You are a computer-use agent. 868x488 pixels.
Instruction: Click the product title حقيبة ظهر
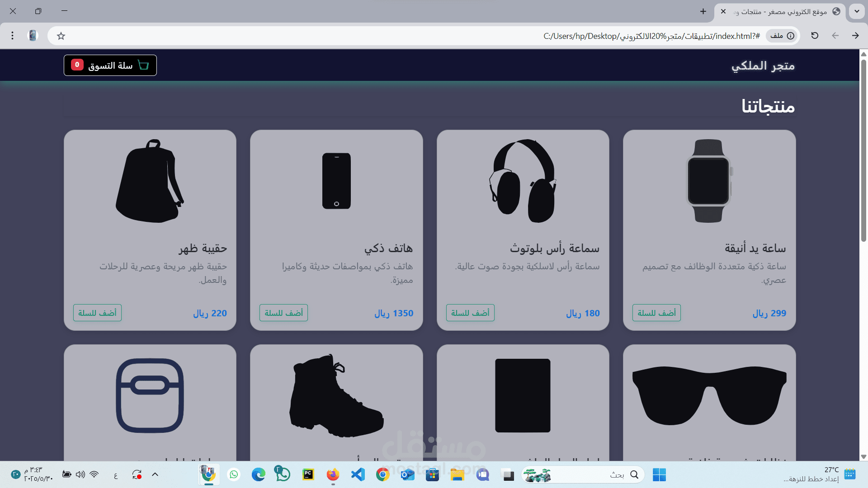(x=203, y=248)
